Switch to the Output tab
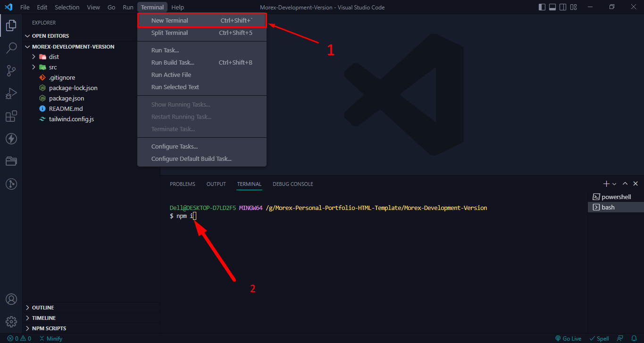The height and width of the screenshot is (343, 644). 216,184
